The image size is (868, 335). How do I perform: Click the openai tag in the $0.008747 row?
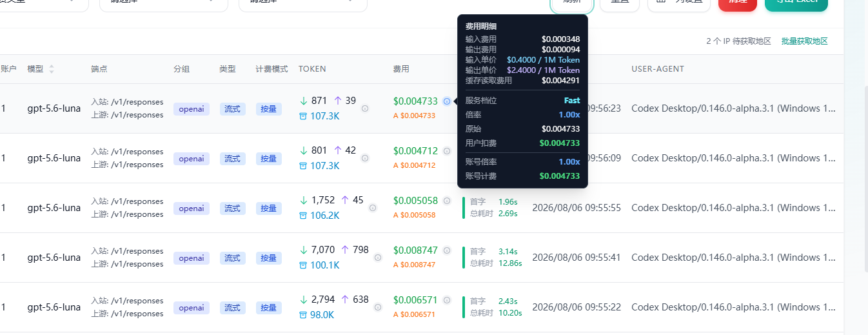coord(192,258)
